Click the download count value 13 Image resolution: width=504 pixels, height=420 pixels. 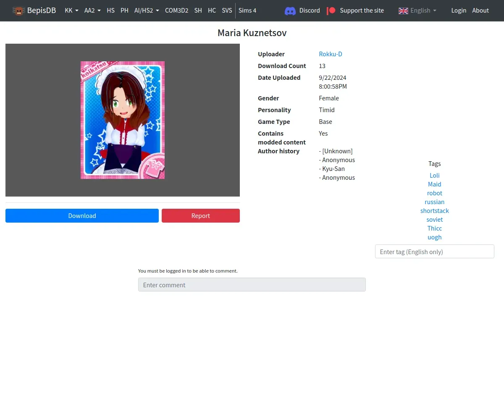(x=322, y=66)
